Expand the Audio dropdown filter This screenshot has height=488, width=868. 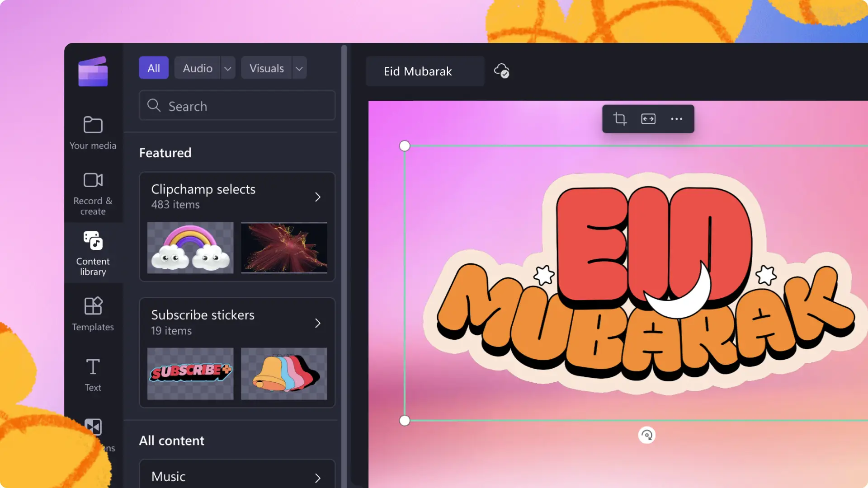point(228,68)
